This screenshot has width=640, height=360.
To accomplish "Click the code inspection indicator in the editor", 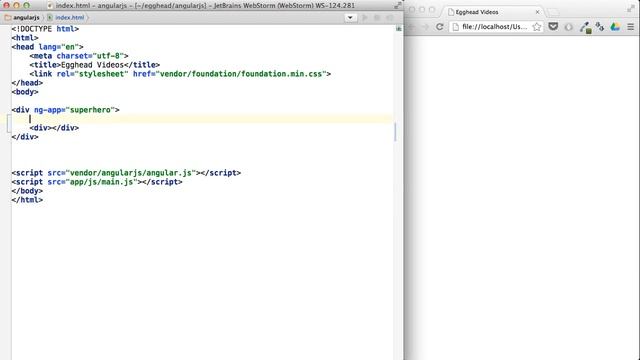I will 398,28.
